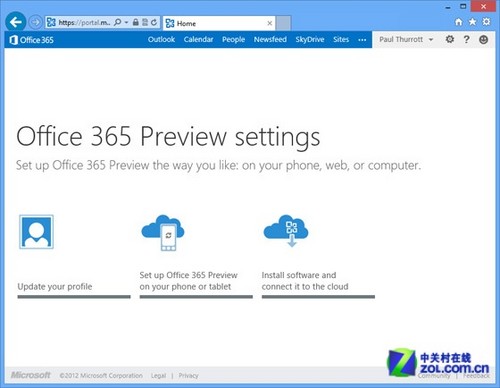Click the smiley feedback icon
Viewport: 500px width, 388px height.
click(x=483, y=40)
